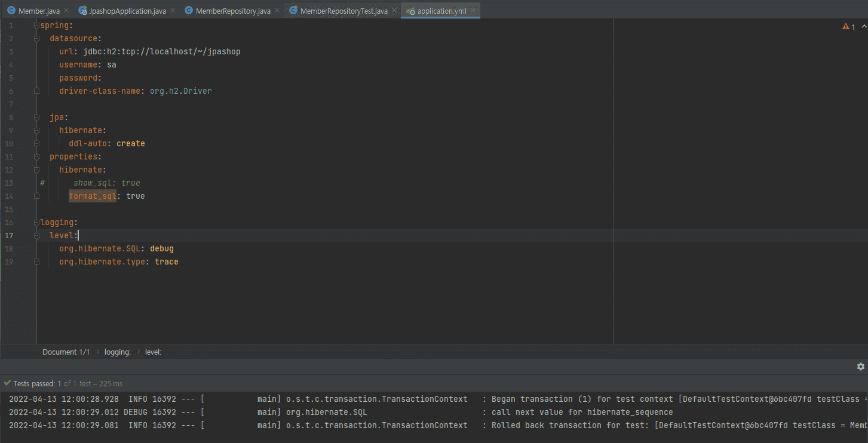Collapse the level: block fold marker
The image size is (868, 443).
tap(37, 235)
